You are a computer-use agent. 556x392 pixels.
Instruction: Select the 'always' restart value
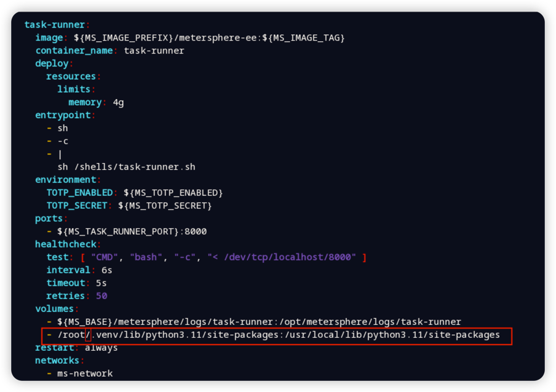click(101, 348)
